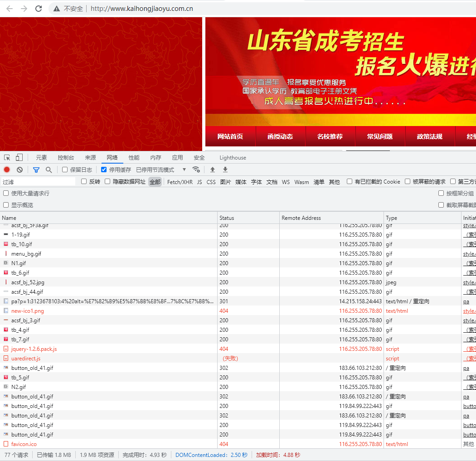Open the 已停用节流模式 throttling dropdown
The width and height of the screenshot is (476, 461).
[x=161, y=170]
